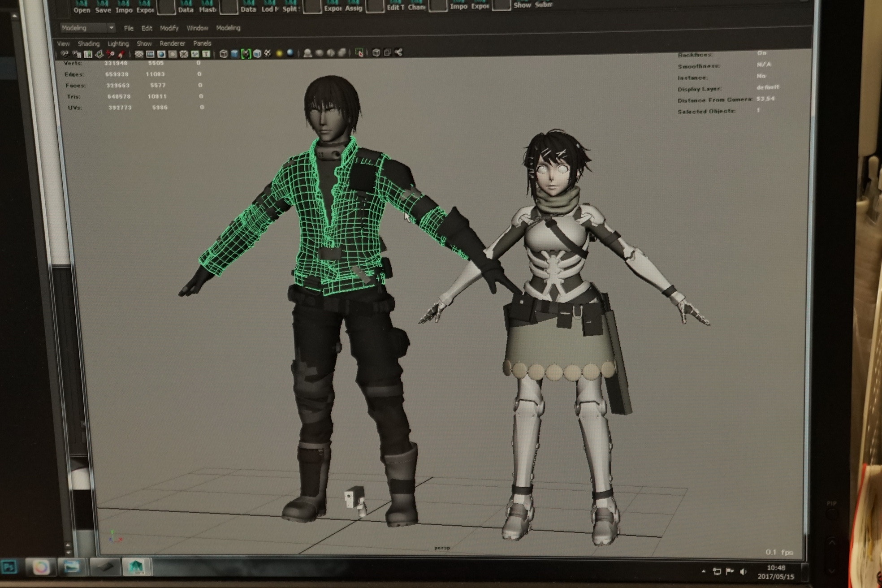Click the Assig shelf button
The image size is (882, 588).
tap(353, 6)
